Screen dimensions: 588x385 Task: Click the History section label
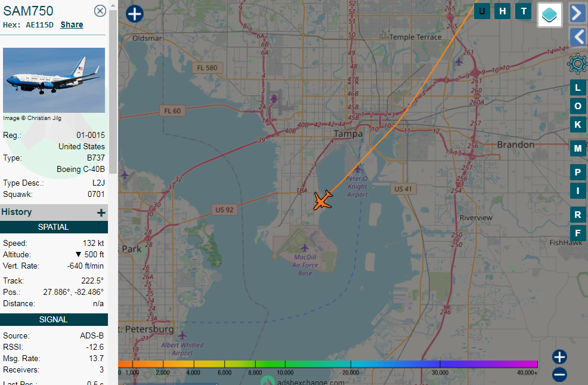click(17, 212)
